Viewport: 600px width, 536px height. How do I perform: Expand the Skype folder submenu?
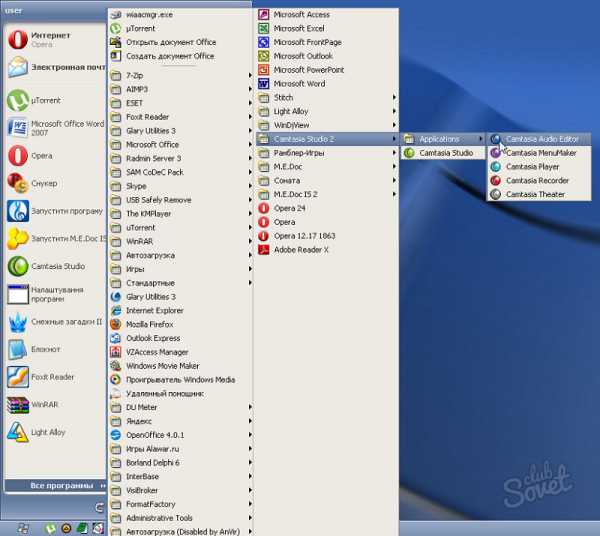pyautogui.click(x=180, y=186)
